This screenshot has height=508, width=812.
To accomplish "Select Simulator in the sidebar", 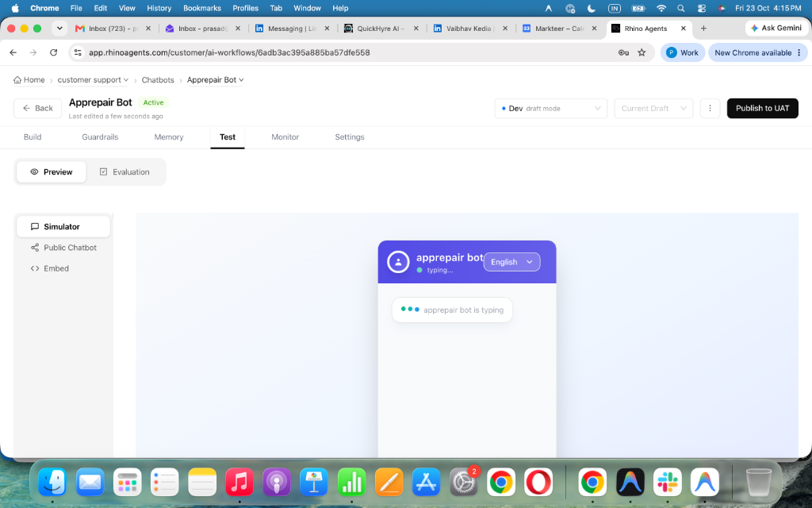I will pos(63,226).
